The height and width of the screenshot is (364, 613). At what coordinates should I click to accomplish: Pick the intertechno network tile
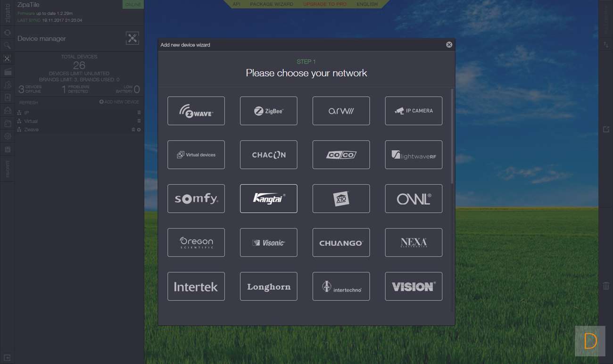point(341,286)
